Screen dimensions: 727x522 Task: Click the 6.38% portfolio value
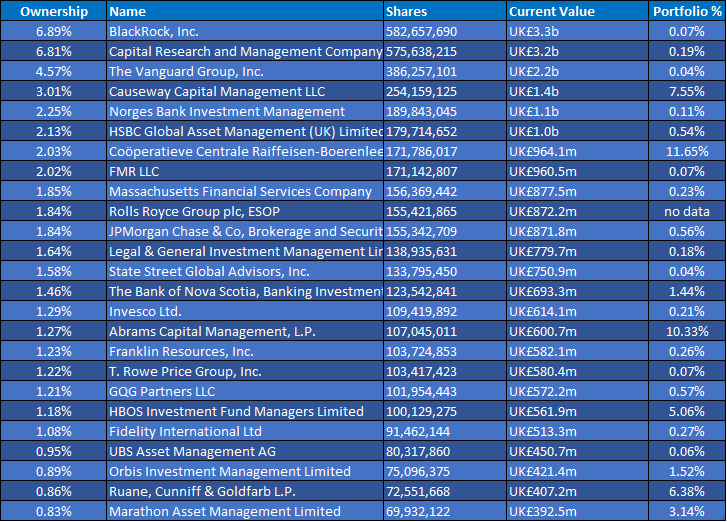(x=687, y=491)
